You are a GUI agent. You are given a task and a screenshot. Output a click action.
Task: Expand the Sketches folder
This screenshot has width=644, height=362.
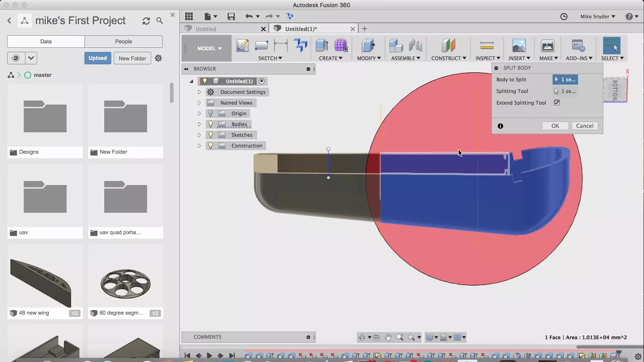pos(199,135)
